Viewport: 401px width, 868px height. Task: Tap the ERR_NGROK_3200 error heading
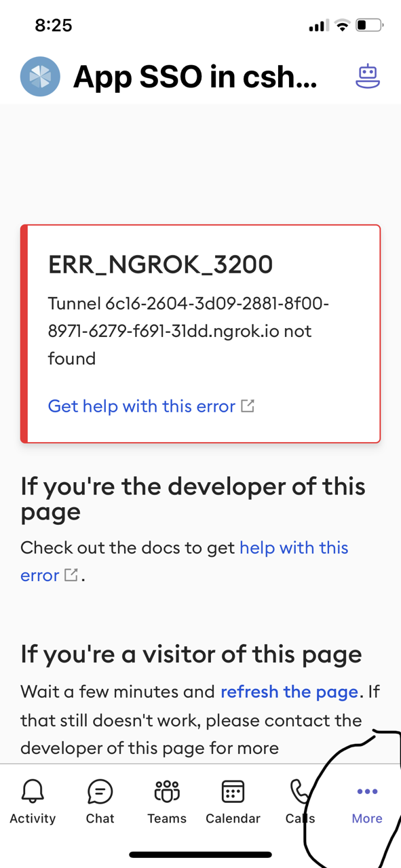[x=160, y=264]
